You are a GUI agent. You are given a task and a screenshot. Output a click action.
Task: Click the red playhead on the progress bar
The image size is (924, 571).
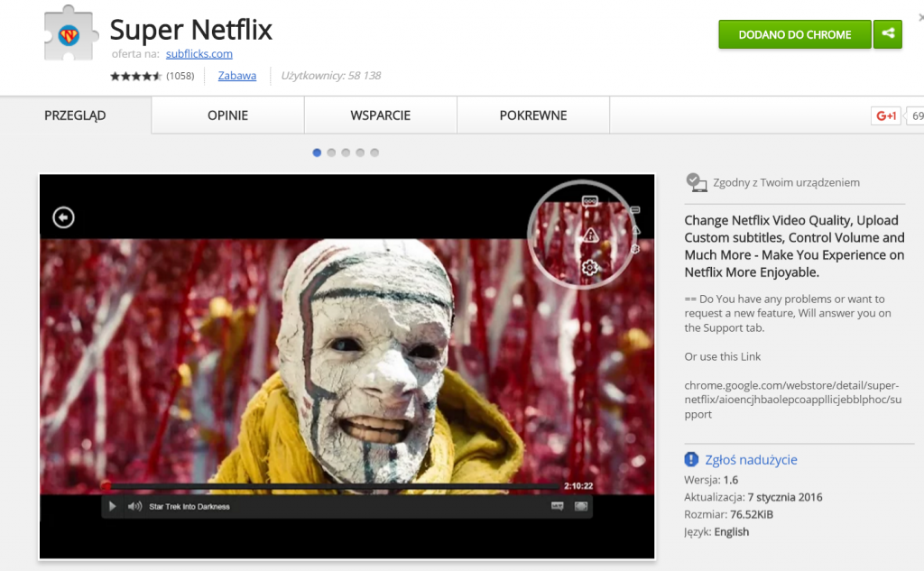tap(106, 486)
